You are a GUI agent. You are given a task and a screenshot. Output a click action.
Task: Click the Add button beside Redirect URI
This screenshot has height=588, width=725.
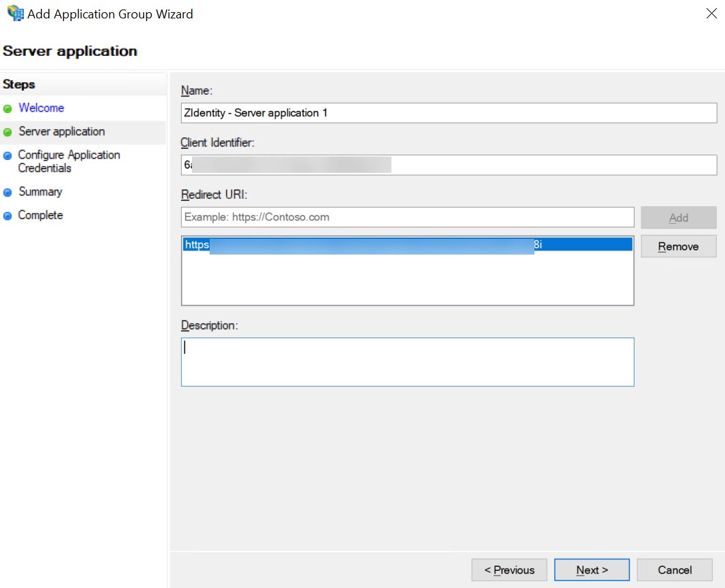click(678, 217)
